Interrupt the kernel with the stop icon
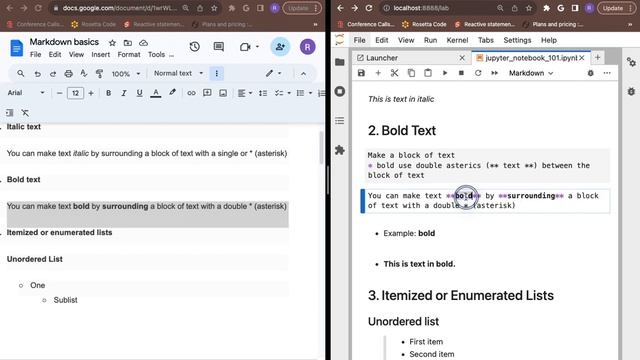Image resolution: width=640 pixels, height=360 pixels. [x=461, y=73]
